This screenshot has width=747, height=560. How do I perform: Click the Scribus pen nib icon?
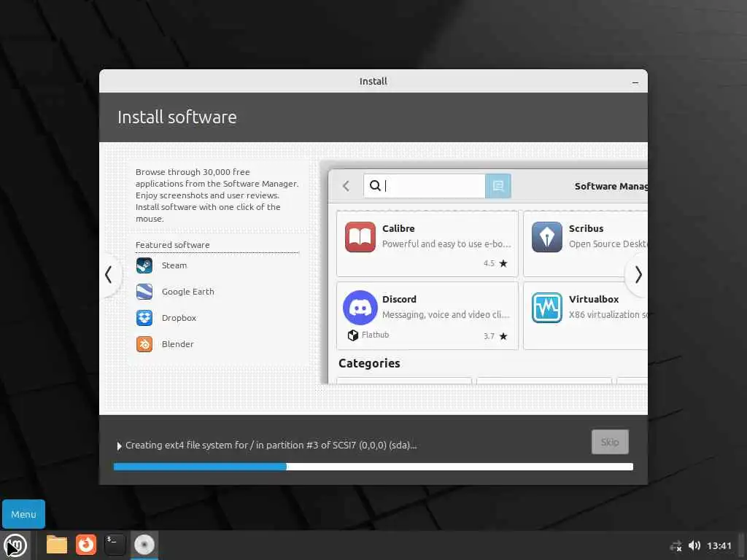[x=547, y=237]
